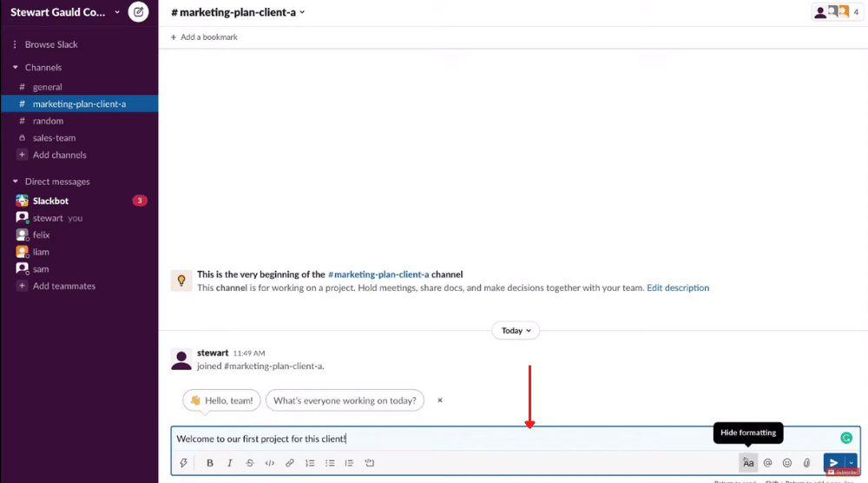Click the 11:49 AM message timestamp
The width and height of the screenshot is (868, 483).
[x=249, y=354]
